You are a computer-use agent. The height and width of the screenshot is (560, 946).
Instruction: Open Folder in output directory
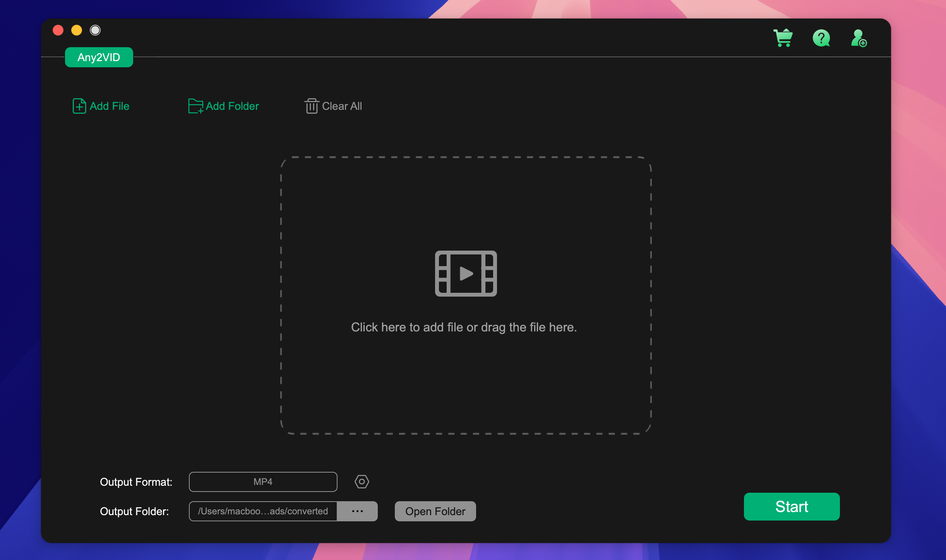(x=435, y=511)
